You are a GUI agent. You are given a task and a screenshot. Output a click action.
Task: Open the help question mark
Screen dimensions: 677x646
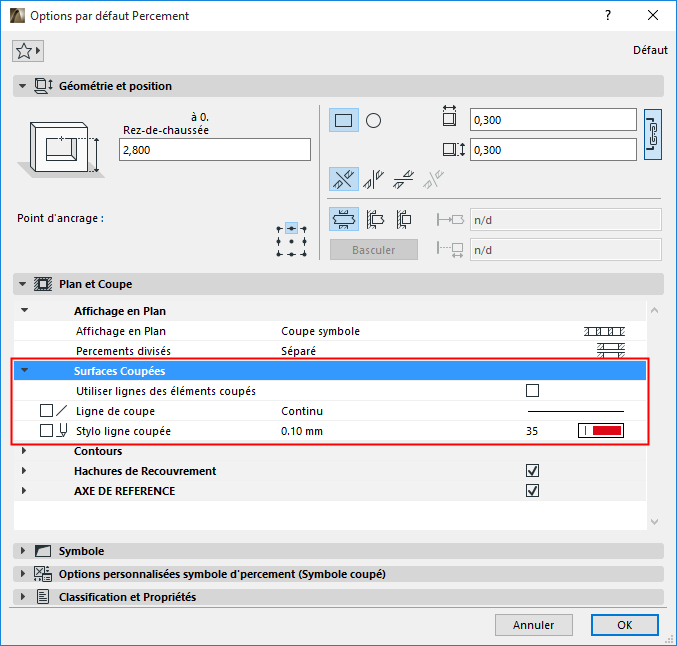pos(608,16)
